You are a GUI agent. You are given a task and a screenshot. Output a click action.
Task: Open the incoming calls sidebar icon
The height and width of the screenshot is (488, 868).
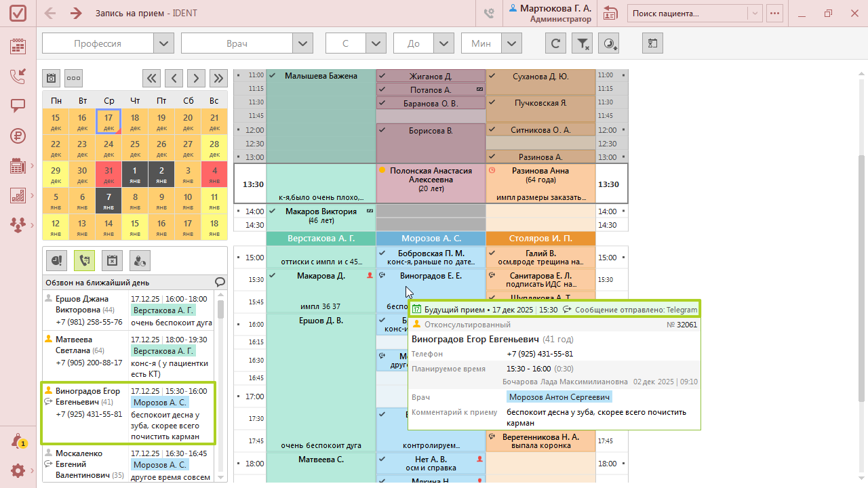pos(18,76)
